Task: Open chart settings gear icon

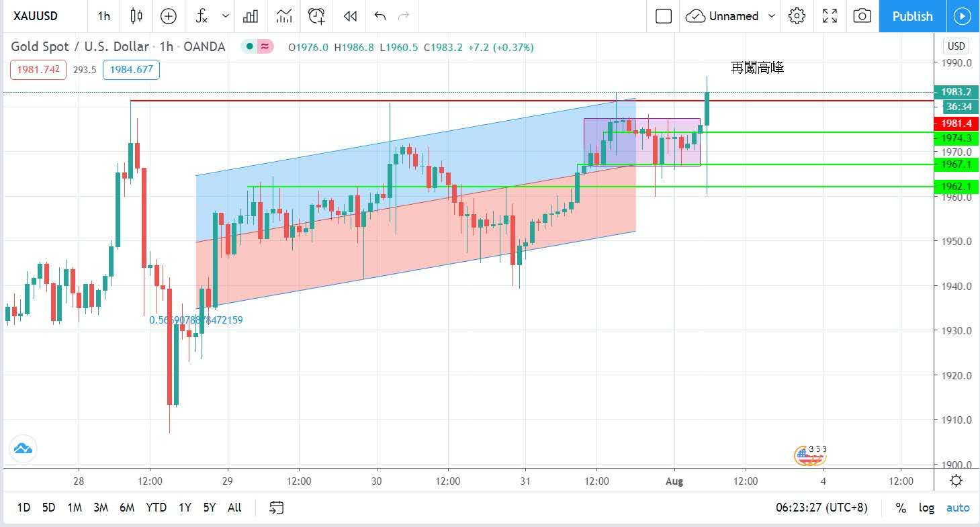Action: click(x=797, y=16)
